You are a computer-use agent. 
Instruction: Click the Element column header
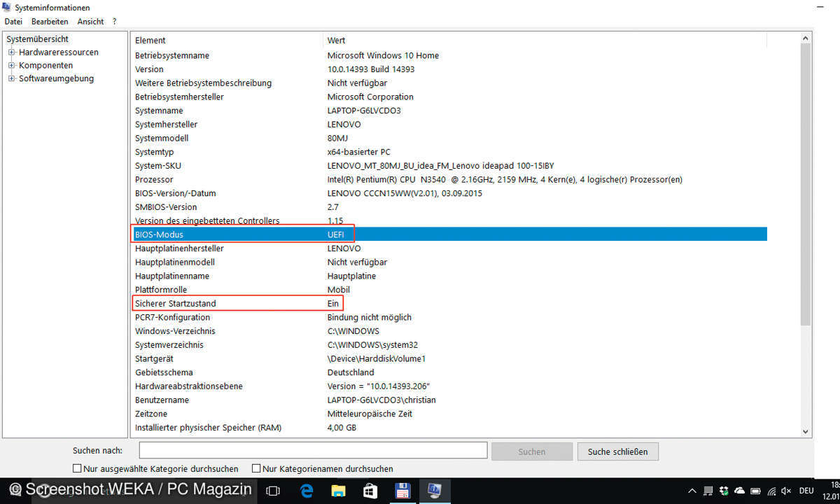tap(227, 41)
